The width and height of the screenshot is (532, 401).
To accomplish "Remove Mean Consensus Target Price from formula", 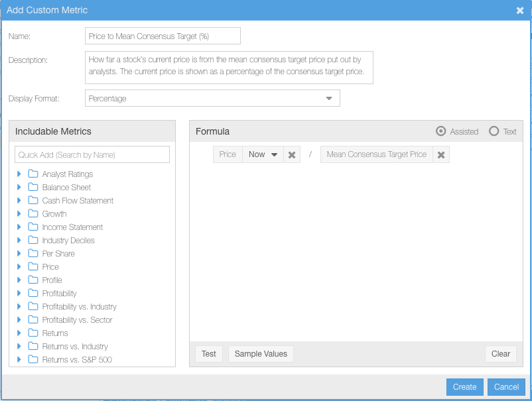I will pyautogui.click(x=441, y=155).
